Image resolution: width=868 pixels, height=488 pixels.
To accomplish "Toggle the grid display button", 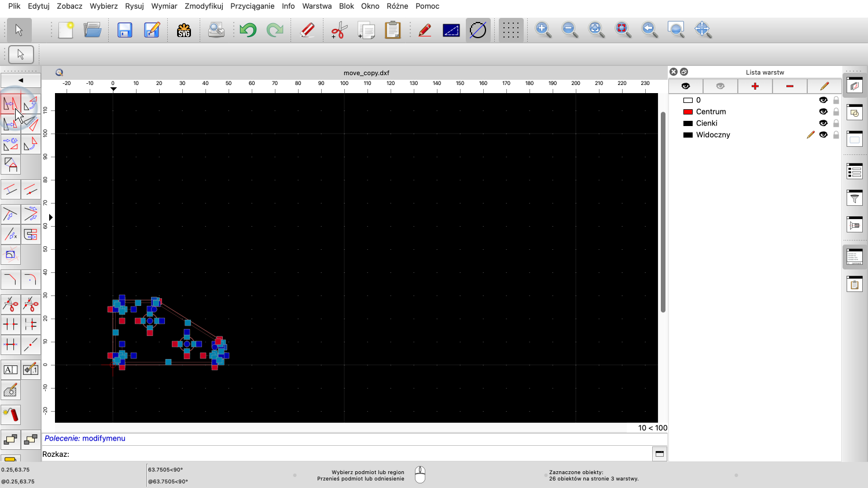I will [510, 30].
